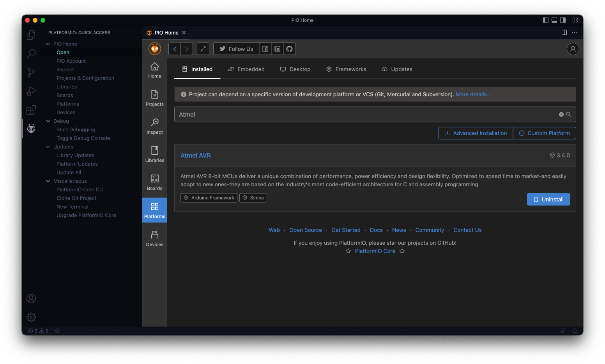
Task: Switch to the Frameworks tab
Action: point(346,69)
